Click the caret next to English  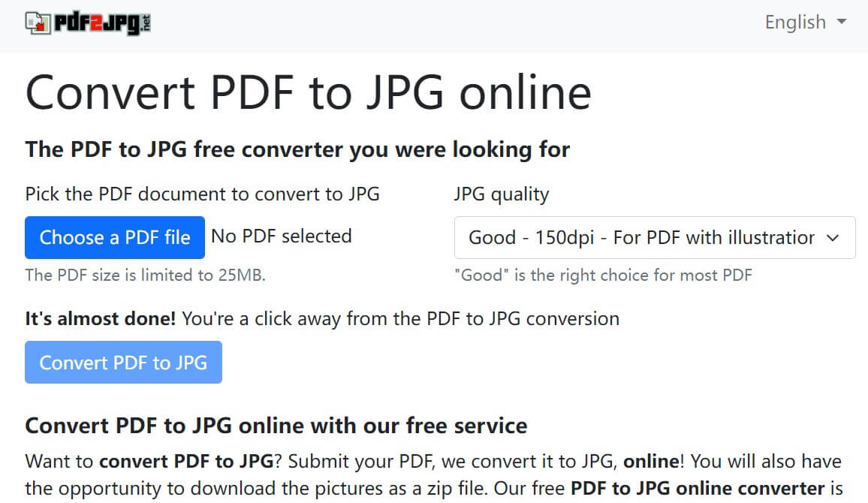click(x=842, y=23)
